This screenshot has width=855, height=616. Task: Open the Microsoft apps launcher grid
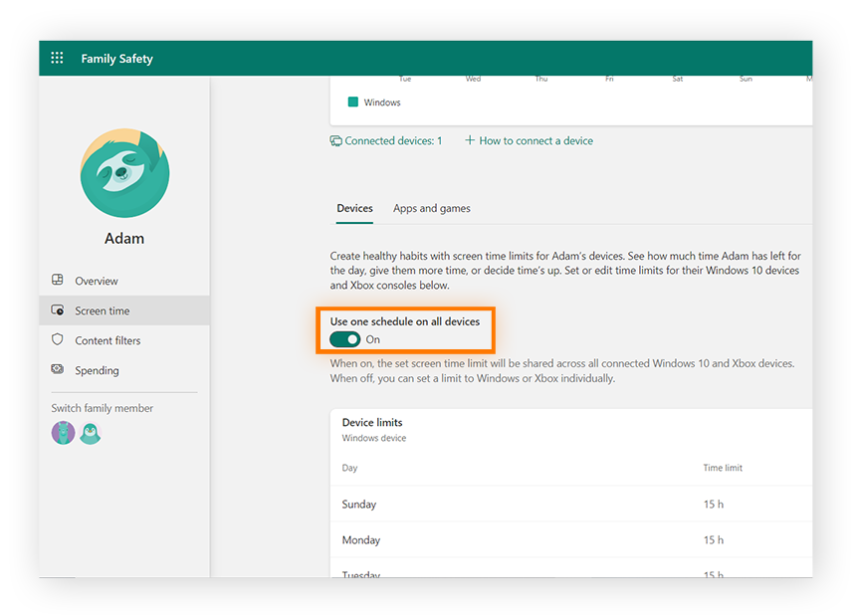click(x=57, y=58)
